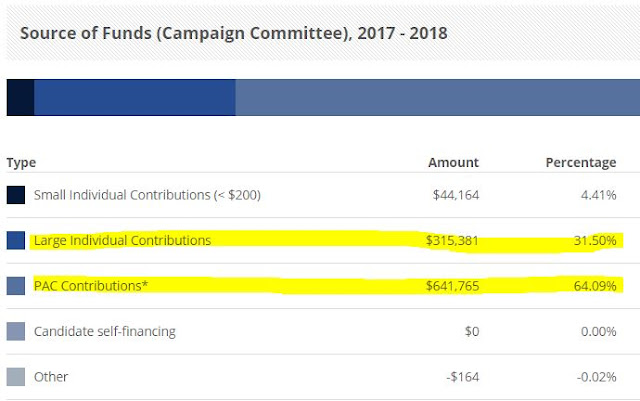Click the $315,381 amount value

pyautogui.click(x=452, y=241)
